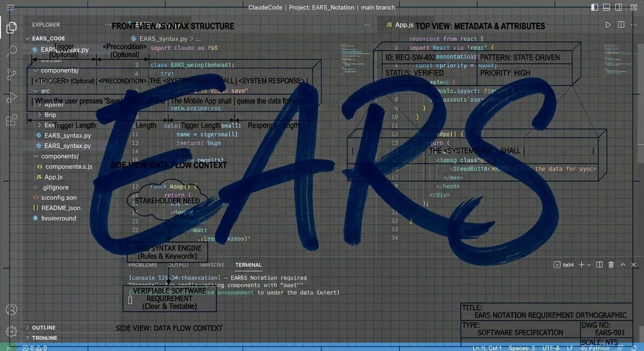The height and width of the screenshot is (351, 644).
Task: Open the Extensions view
Action: 11,120
